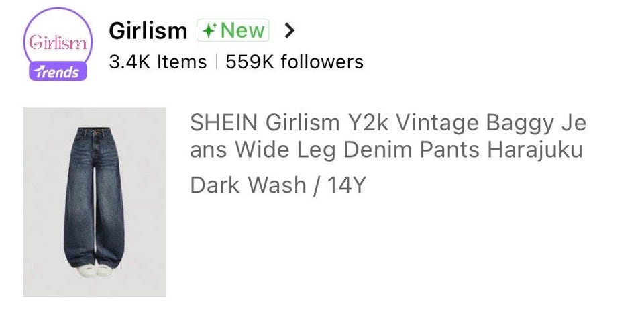This screenshot has height=329, width=644.
Task: Click the jeans waistband in product photo
Action: coord(94,132)
